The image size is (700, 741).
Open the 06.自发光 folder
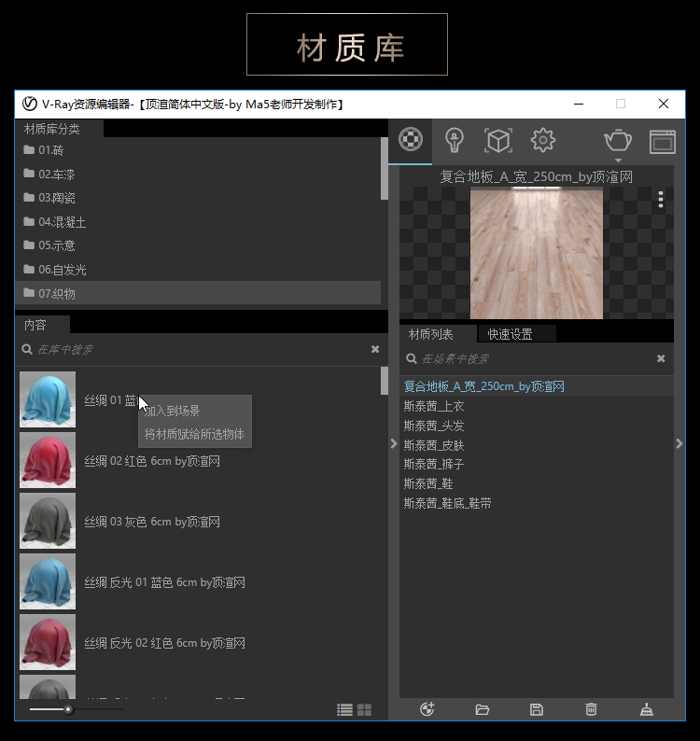[198, 270]
